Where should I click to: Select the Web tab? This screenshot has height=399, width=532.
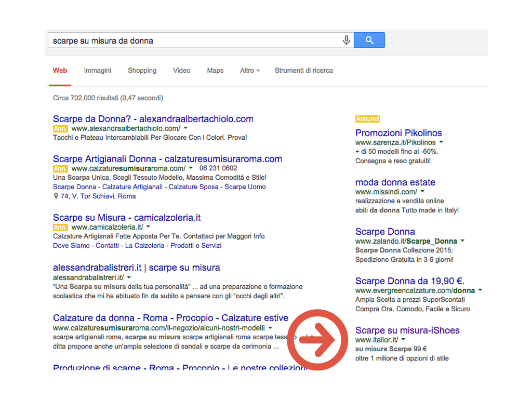click(60, 71)
